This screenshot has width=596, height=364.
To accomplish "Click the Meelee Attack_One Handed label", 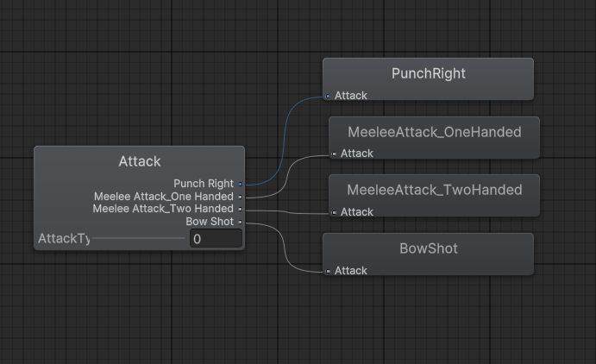I will (163, 197).
